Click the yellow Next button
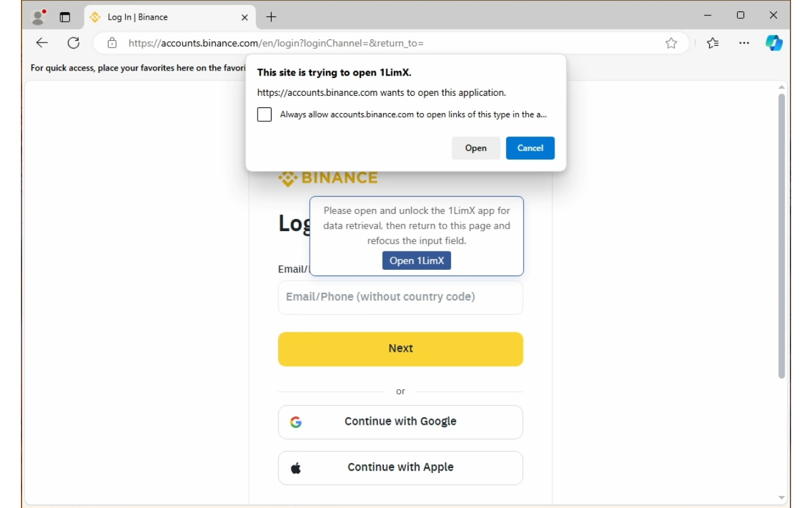The width and height of the screenshot is (812, 508). (400, 349)
